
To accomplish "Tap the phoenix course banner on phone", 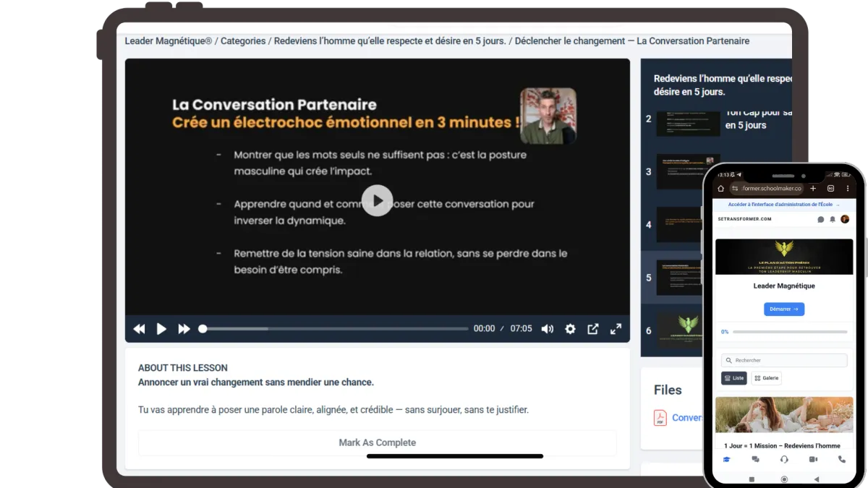I will 784,257.
